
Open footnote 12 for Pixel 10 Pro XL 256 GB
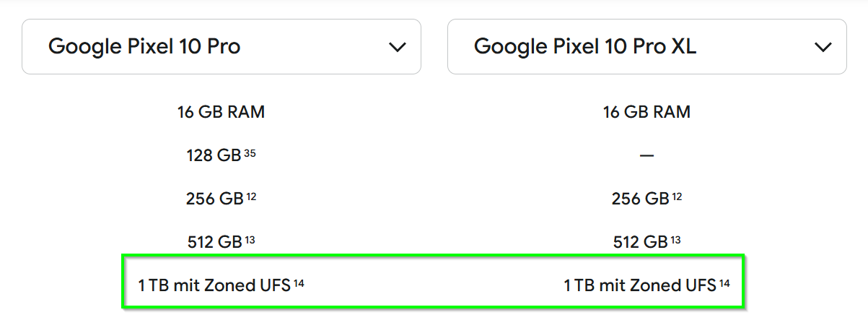coord(677,196)
